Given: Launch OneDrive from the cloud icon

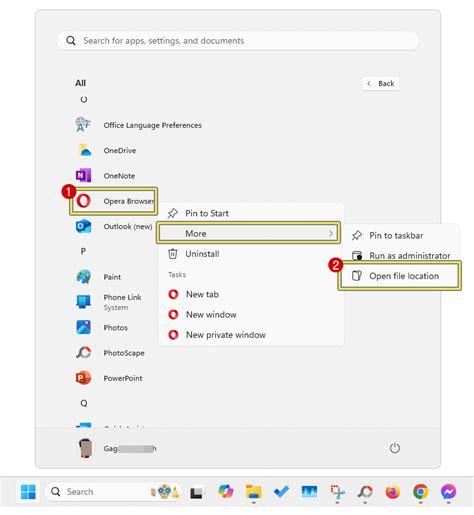Looking at the screenshot, I should click(x=84, y=150).
